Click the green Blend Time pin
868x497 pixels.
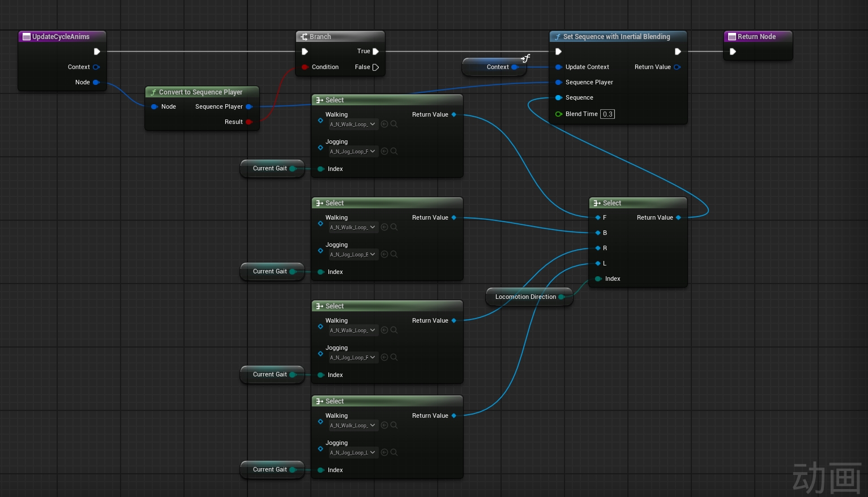(x=559, y=114)
